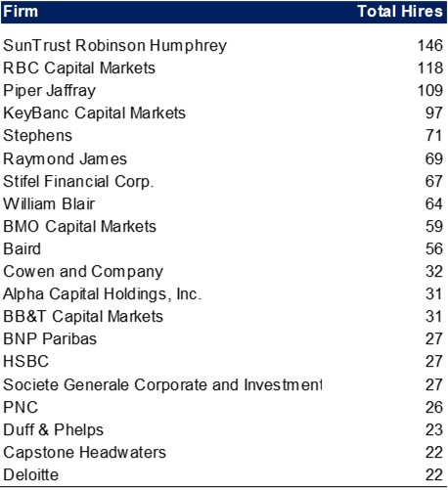Select KeyBanc Capital Markets entry

pos(94,113)
